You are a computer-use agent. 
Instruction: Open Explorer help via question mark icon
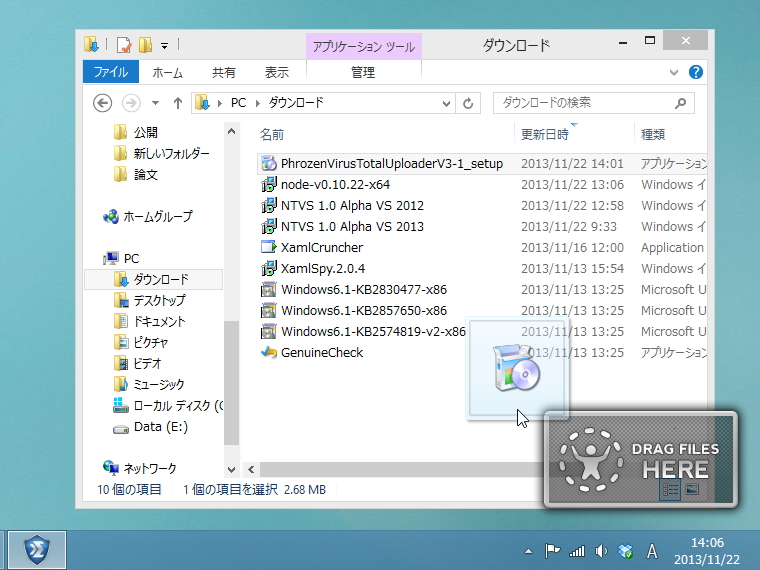pos(696,72)
